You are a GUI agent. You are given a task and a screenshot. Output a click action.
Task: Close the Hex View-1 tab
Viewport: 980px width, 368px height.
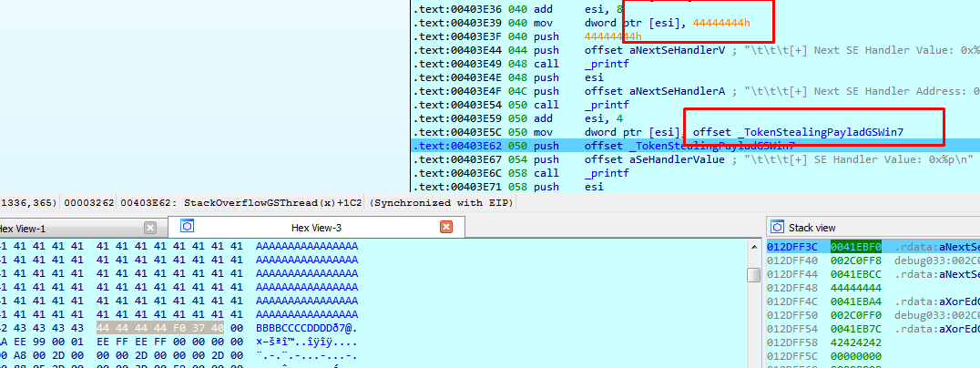coord(150,227)
